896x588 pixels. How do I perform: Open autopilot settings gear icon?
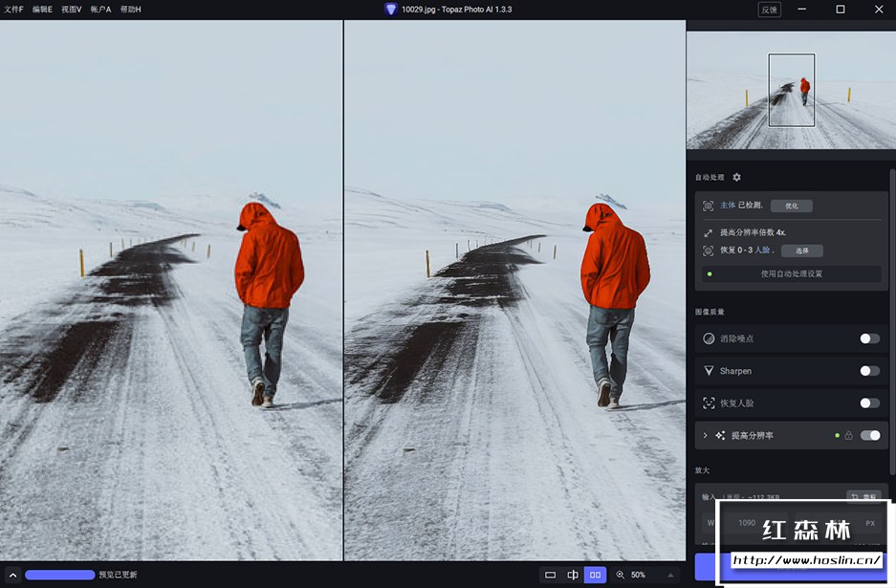(736, 177)
